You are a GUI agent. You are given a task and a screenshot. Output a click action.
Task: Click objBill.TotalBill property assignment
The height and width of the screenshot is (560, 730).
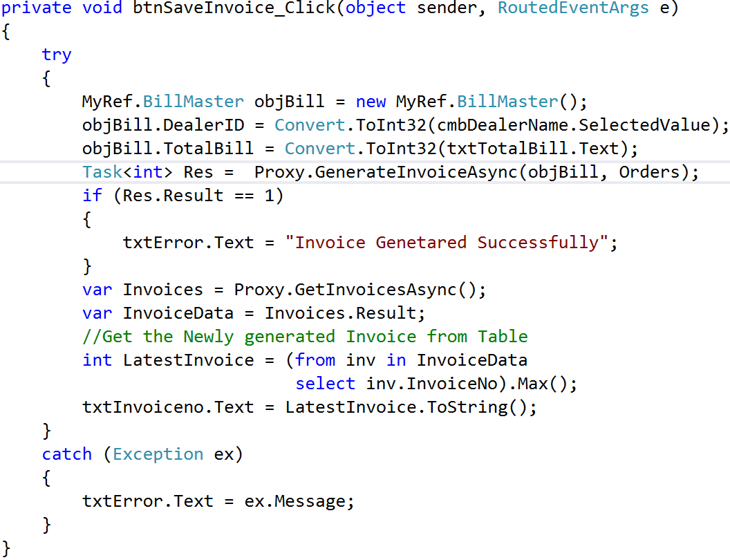click(167, 149)
